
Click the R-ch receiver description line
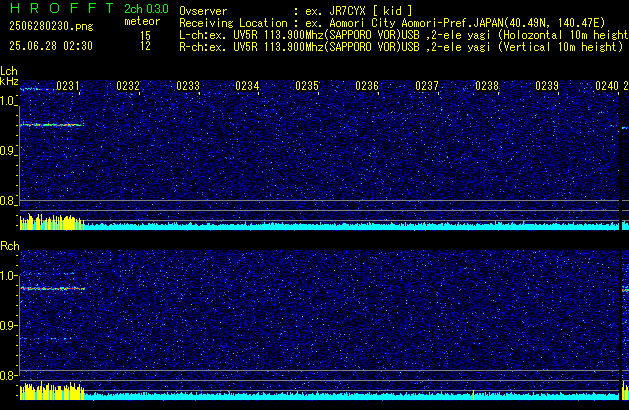pyautogui.click(x=401, y=47)
